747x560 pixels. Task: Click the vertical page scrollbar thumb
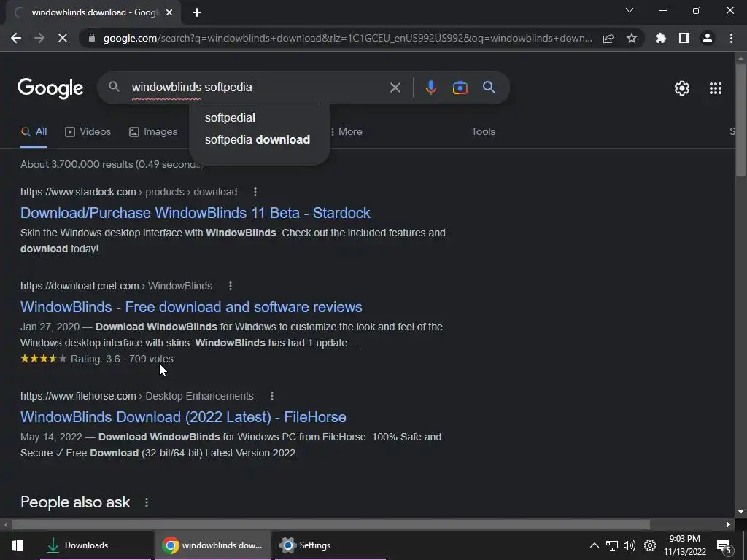740,119
